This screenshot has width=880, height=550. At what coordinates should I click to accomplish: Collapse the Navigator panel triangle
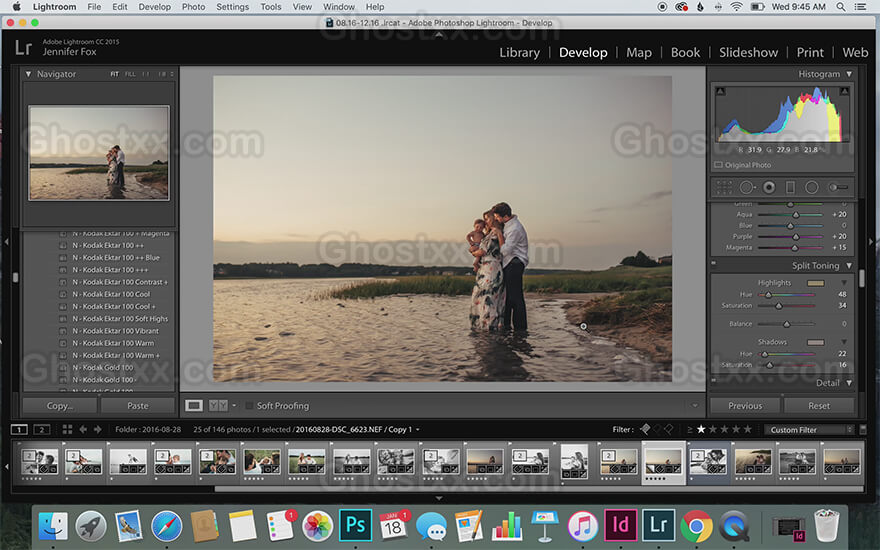(28, 74)
